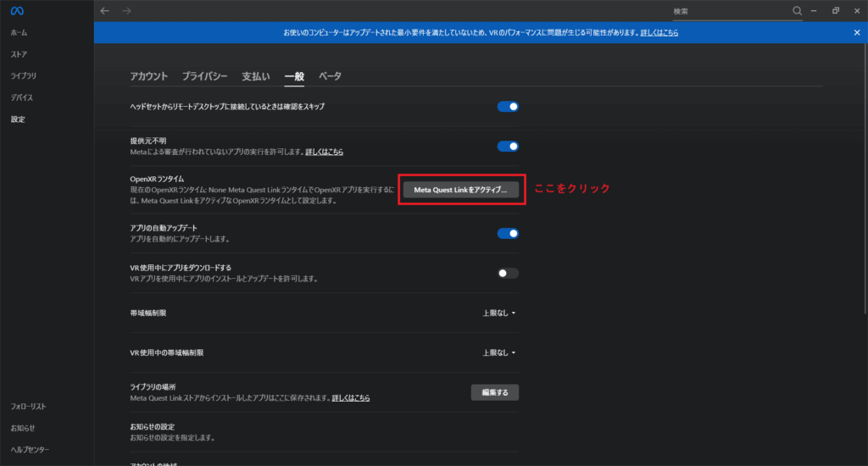Open 詳しくはこちら link under ライブラリの場所
Screen dimensions: 868x466
click(351, 398)
